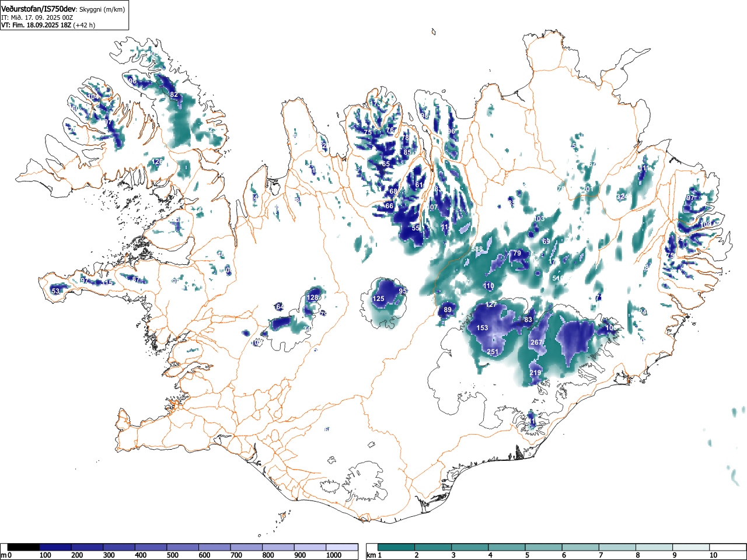Click the 9–10 km palest legend swatch
This screenshot has height=560, width=747.
[x=690, y=547]
